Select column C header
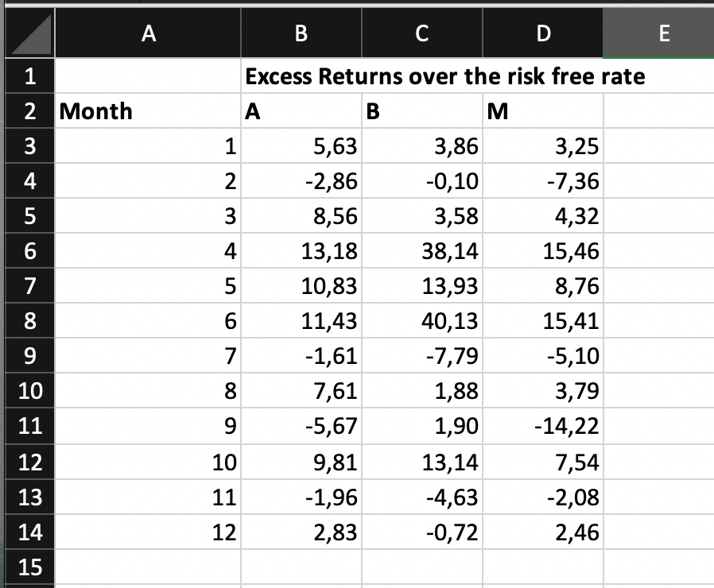Image resolution: width=714 pixels, height=588 pixels. click(421, 33)
